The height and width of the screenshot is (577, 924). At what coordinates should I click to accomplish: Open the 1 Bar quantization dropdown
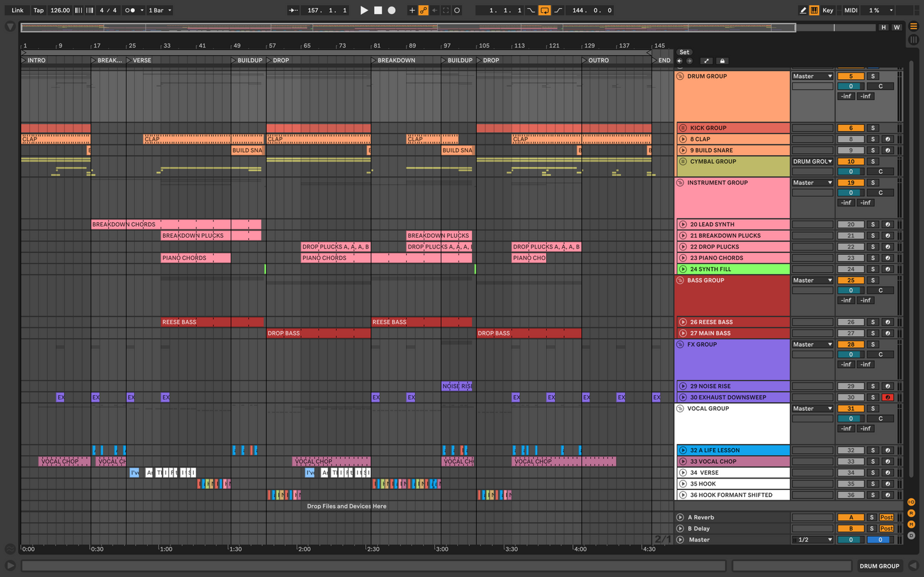click(160, 10)
